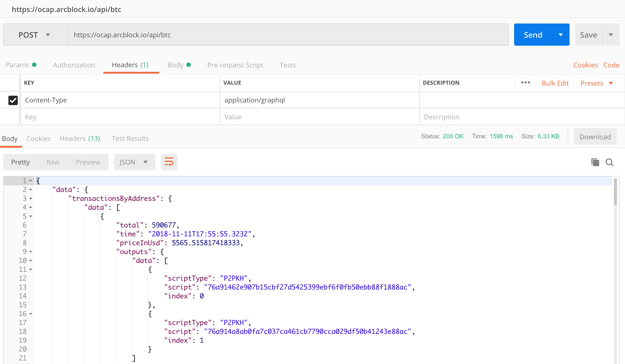Collapse the JSON fold at line 1

31,181
